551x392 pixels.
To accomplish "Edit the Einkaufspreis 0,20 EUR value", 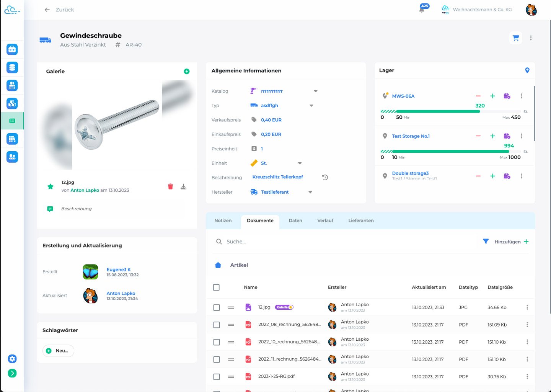I will point(271,134).
